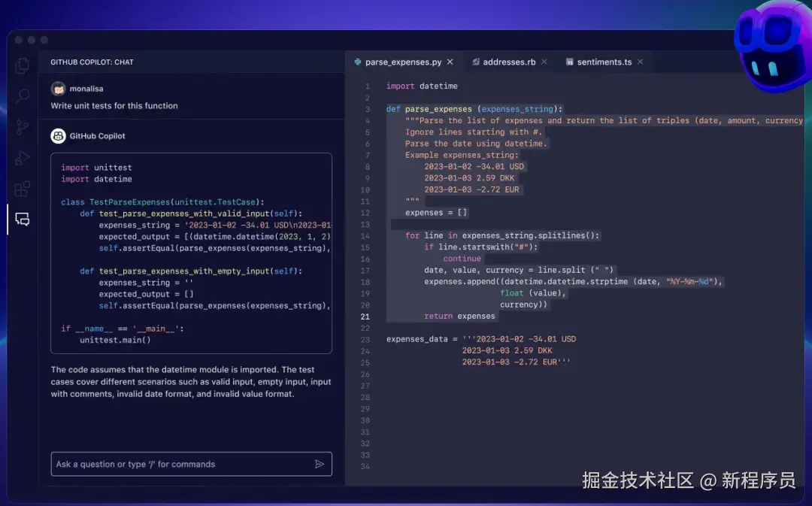Close the parse_expenses.py tab

point(450,62)
